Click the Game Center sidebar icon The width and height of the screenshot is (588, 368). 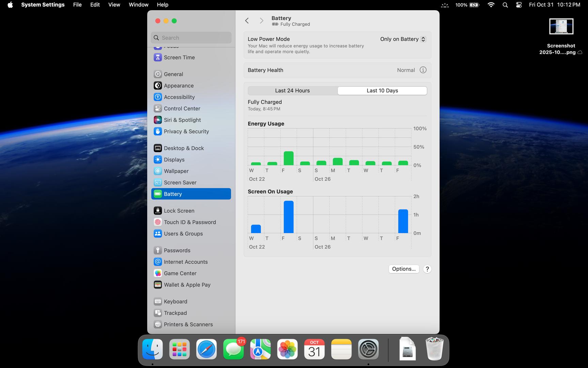[x=157, y=273]
